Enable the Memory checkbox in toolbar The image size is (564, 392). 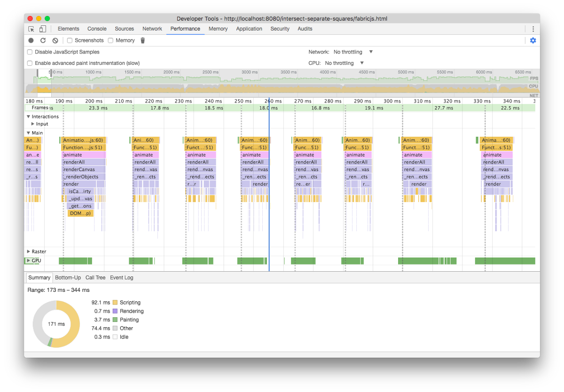click(x=111, y=40)
